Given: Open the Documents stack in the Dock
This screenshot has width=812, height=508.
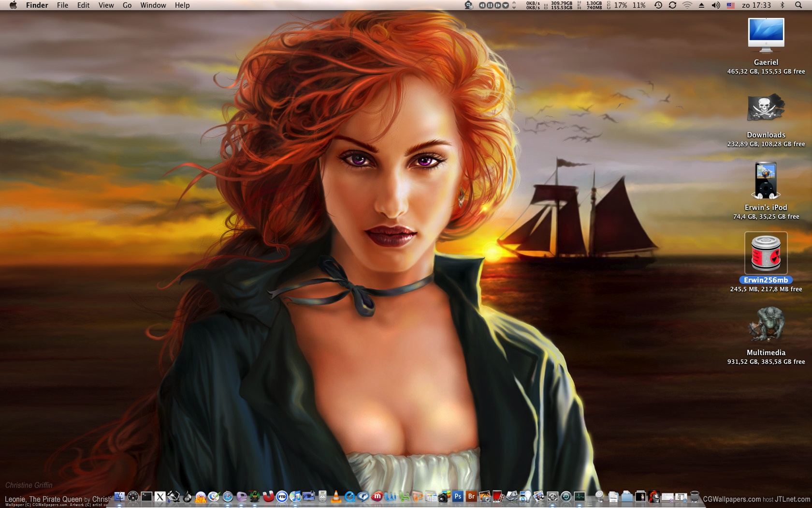Looking at the screenshot, I should 613,497.
